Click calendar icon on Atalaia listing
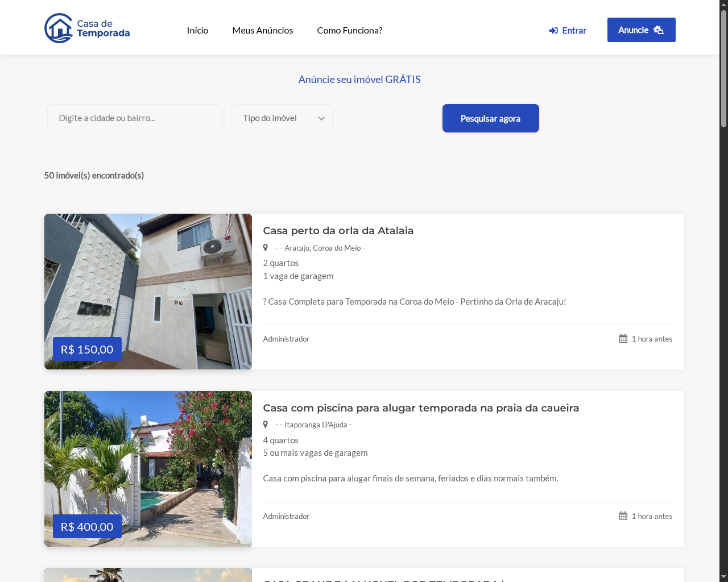This screenshot has width=728, height=582. pos(623,339)
